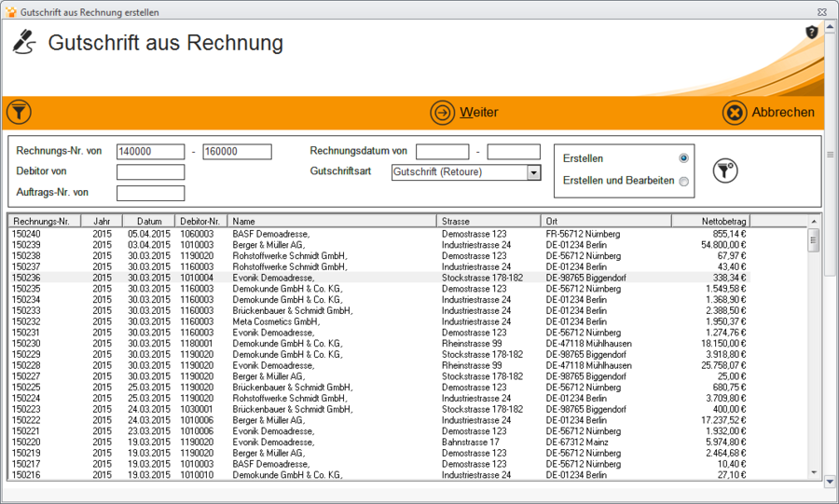
Task: Sort by the Name column header
Action: 332,221
